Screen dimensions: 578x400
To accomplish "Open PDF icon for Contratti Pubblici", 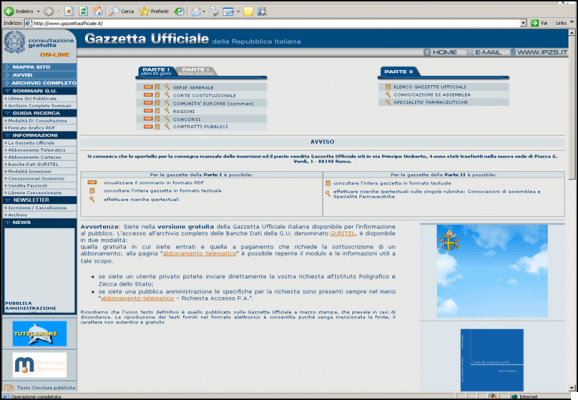I will click(x=148, y=126).
